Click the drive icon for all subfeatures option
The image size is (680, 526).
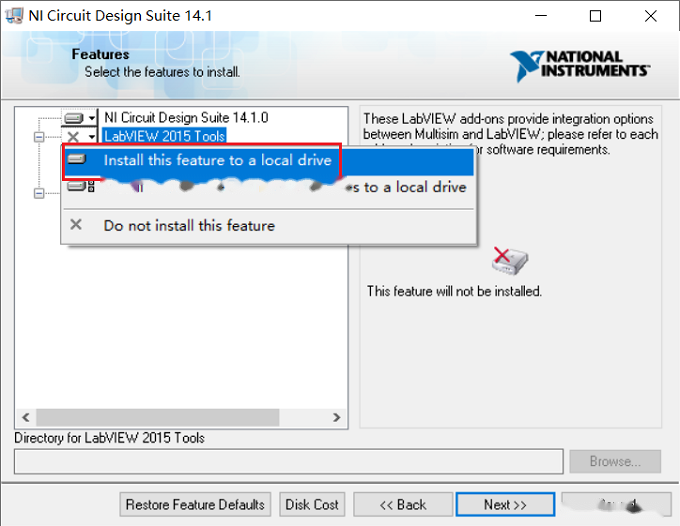(81, 186)
